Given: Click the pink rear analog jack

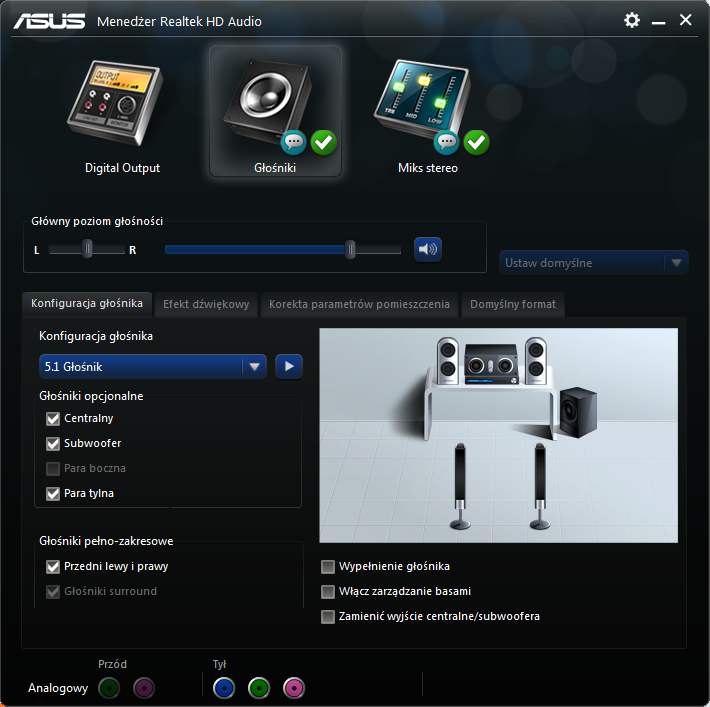Looking at the screenshot, I should [x=294, y=688].
